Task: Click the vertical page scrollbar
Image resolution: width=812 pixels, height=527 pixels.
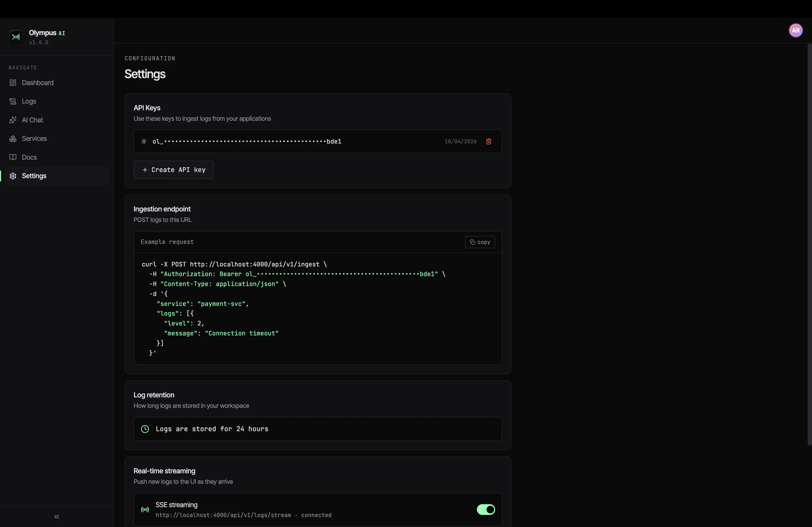Action: pos(809,244)
